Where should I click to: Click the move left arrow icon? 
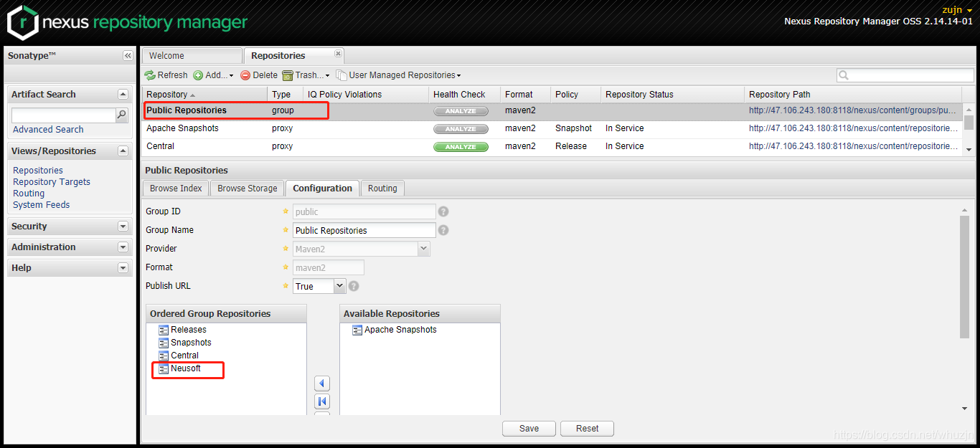point(322,383)
